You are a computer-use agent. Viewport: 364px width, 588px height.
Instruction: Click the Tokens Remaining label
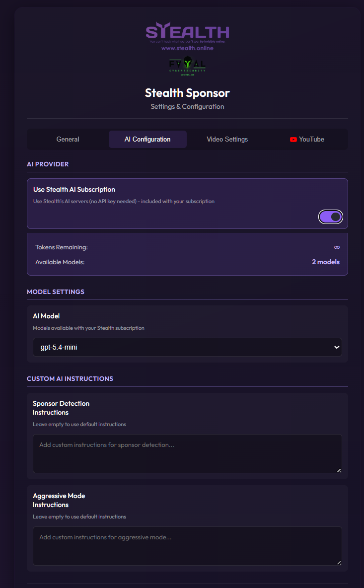(61, 247)
